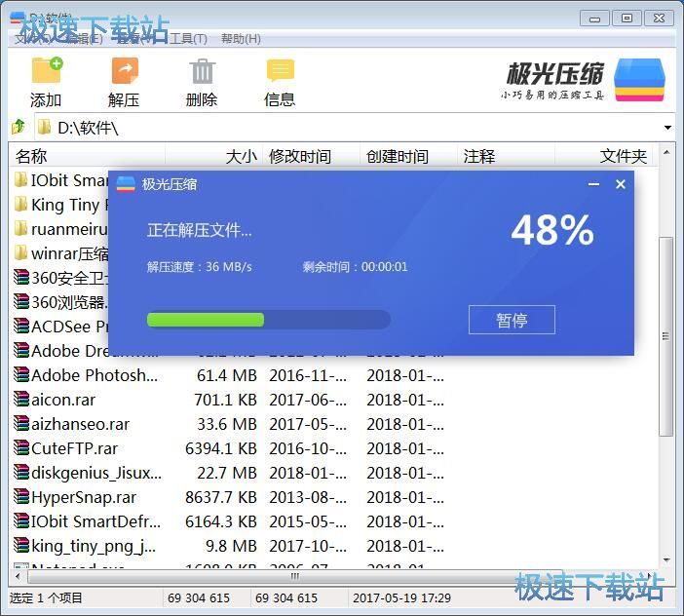This screenshot has height=616, width=684.
Task: Click the HyperSnap.rar archive icon
Action: point(20,497)
